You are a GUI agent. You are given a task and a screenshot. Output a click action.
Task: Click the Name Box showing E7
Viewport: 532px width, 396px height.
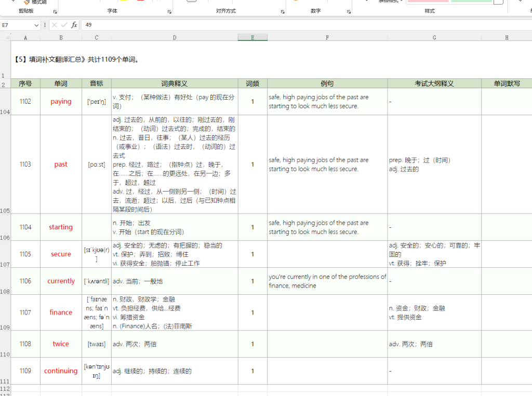(x=18, y=25)
